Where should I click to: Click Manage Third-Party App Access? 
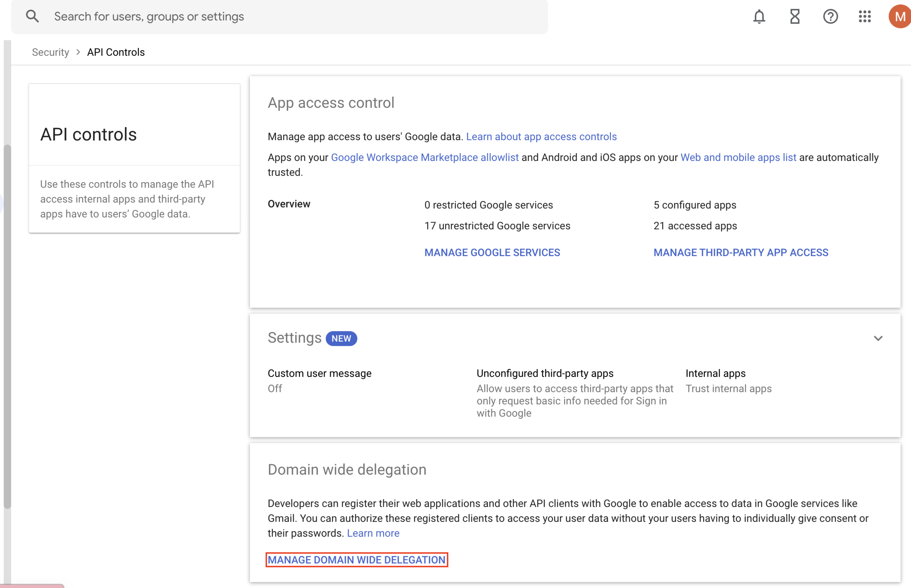pos(741,252)
